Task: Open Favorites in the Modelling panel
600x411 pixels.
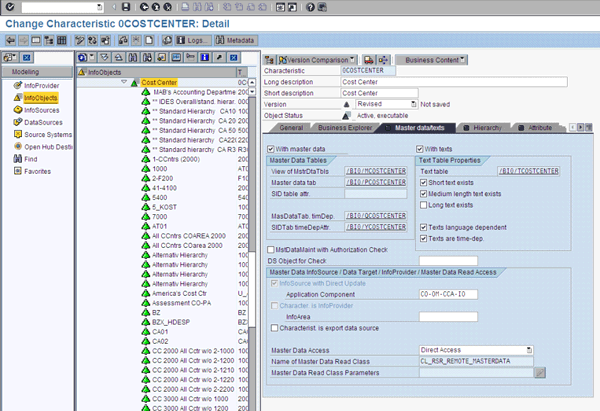Action: [35, 171]
